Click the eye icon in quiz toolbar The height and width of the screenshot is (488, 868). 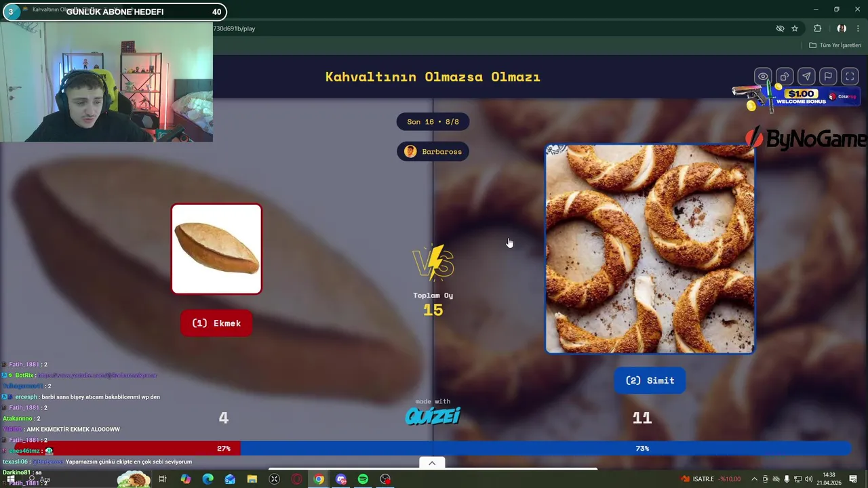pos(763,77)
